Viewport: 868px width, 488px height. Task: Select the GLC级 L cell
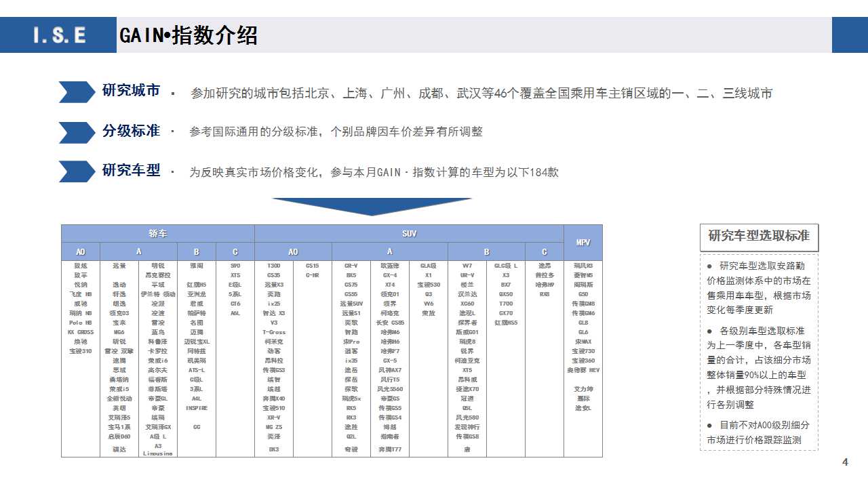(x=506, y=266)
